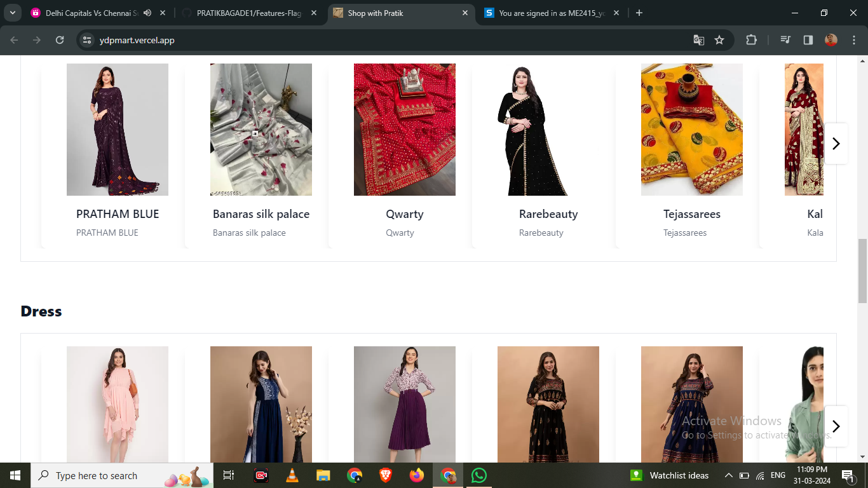
Task: Click the browser reload button
Action: pos(60,40)
